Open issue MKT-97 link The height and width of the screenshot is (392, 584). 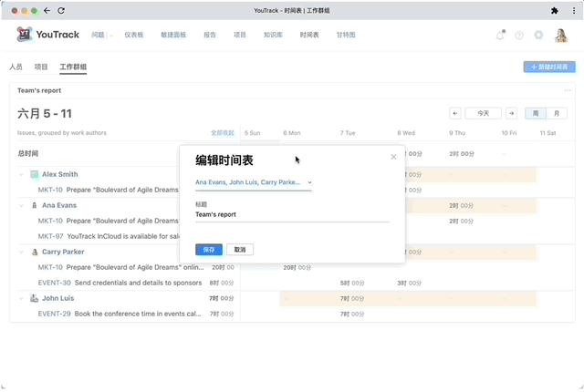point(51,236)
